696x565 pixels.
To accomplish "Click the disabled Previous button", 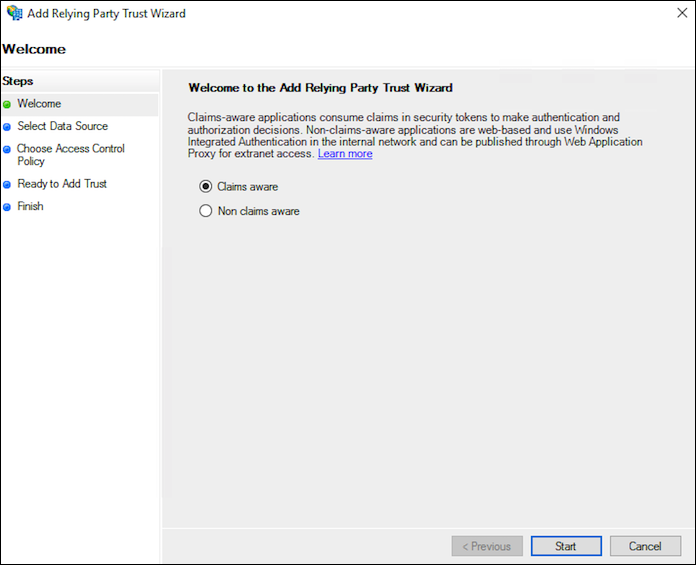I will click(487, 546).
